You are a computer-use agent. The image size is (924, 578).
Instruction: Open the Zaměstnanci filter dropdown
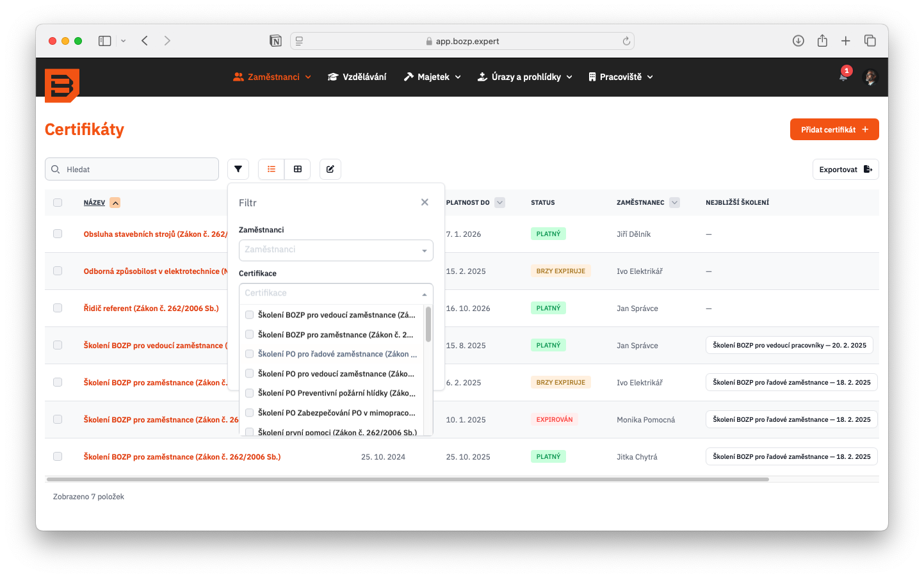click(336, 250)
